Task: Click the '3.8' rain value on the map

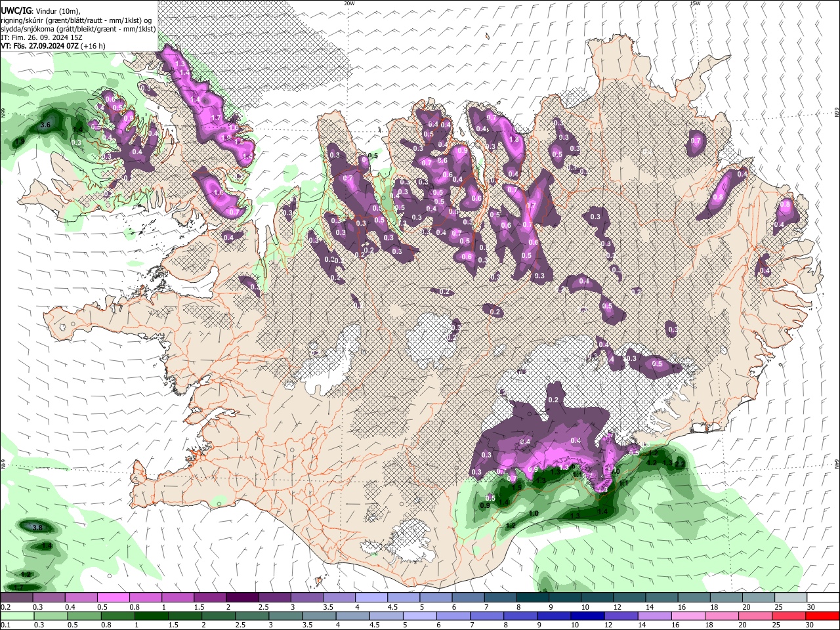Action: [37, 528]
